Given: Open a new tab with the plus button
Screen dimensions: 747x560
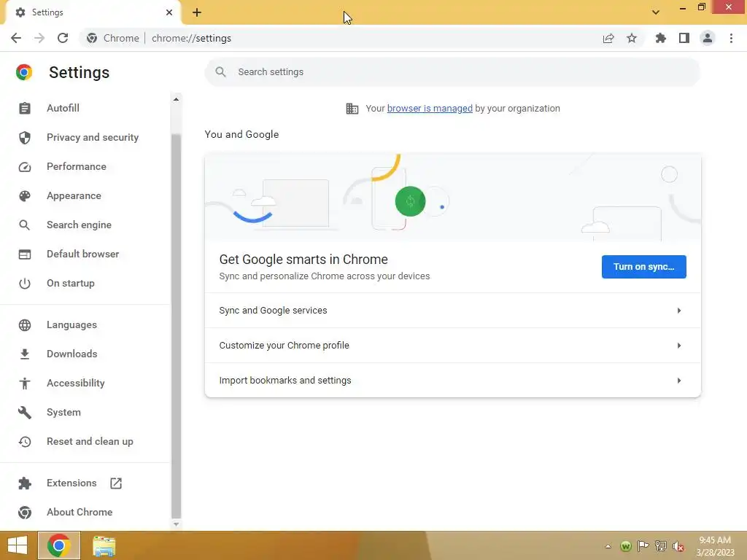Looking at the screenshot, I should (197, 12).
